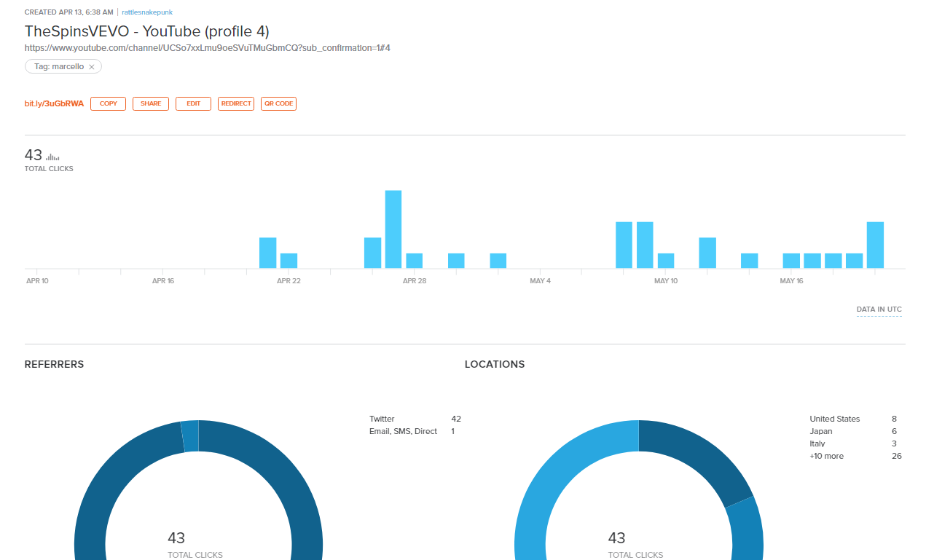Select the tallest bar in the clicks chart

[x=393, y=229]
